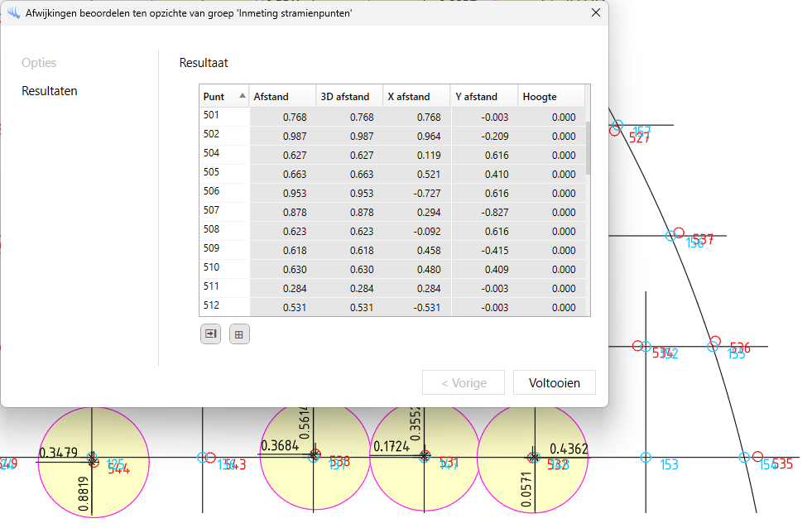
Task: Switch to the Opties step in sidebar
Action: 39,63
